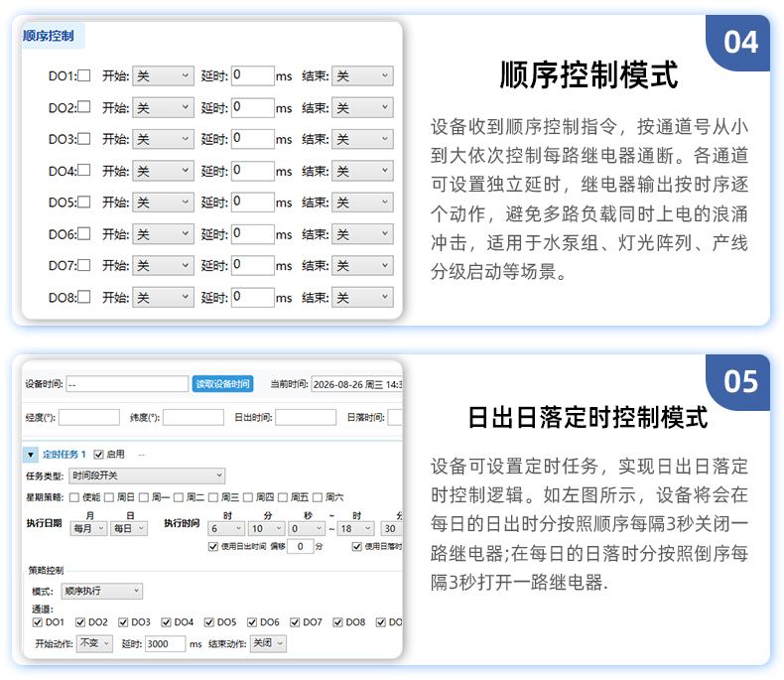Open the start second dropdown showing 0
The height and width of the screenshot is (680, 784).
[307, 528]
